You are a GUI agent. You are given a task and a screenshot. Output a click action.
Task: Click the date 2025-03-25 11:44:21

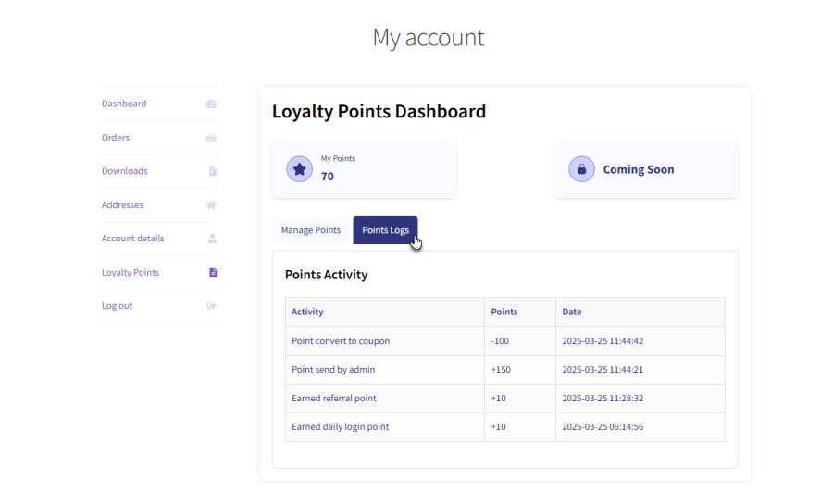pos(603,370)
